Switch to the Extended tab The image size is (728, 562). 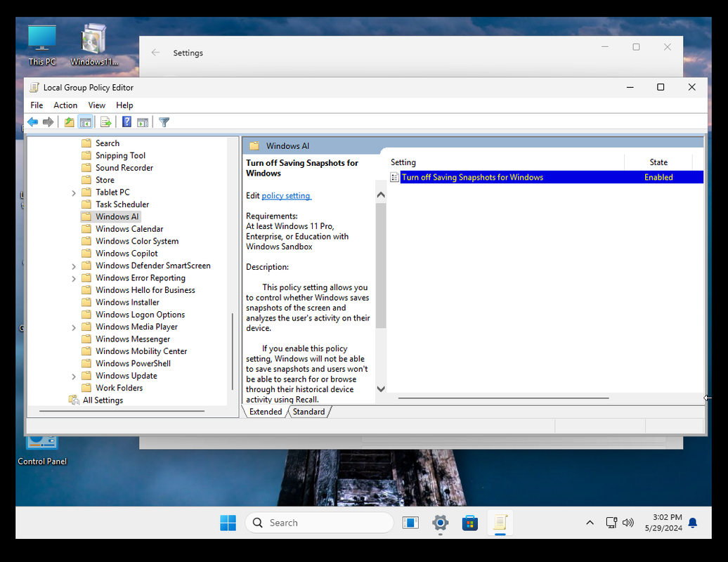pyautogui.click(x=266, y=412)
